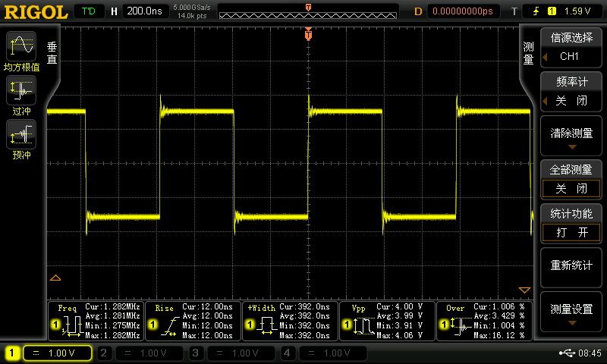Click the Vpp measurement result box

387,322
